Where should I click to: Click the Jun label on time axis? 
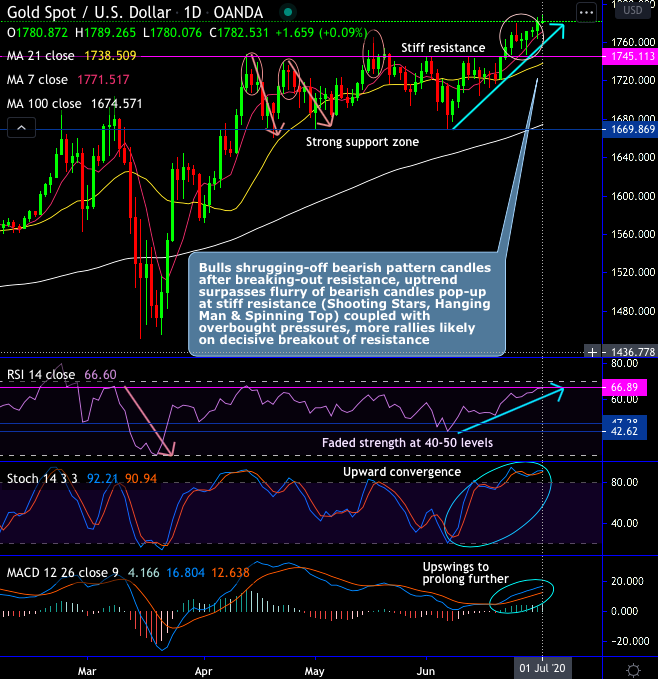click(x=425, y=671)
